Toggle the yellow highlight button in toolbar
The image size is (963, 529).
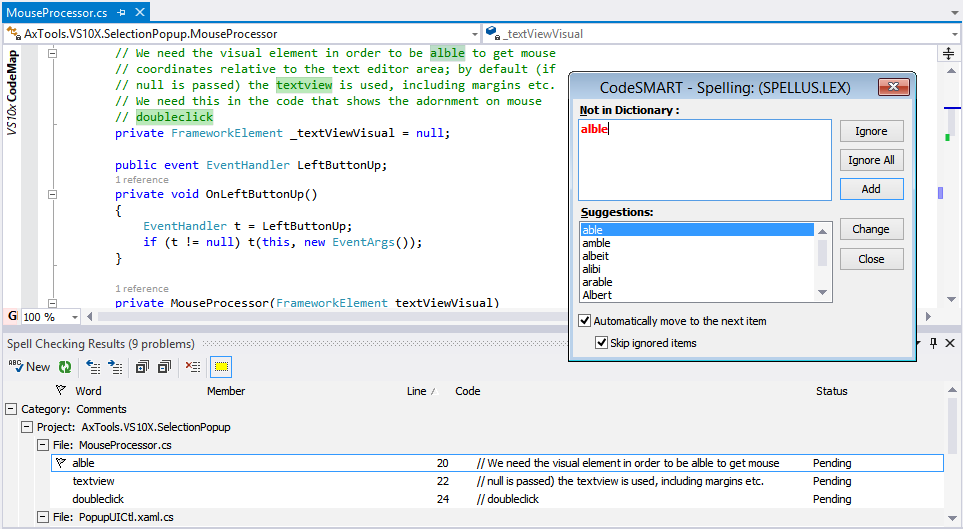click(x=221, y=367)
